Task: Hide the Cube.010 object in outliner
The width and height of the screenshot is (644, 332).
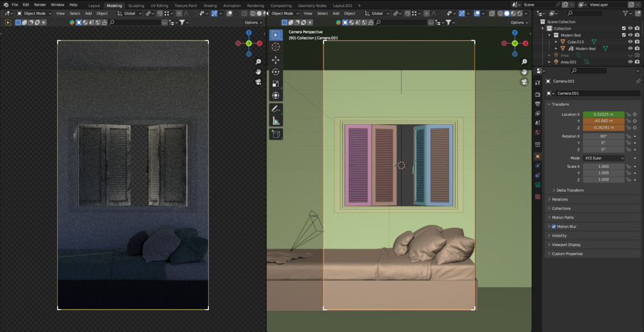Action: pyautogui.click(x=631, y=42)
